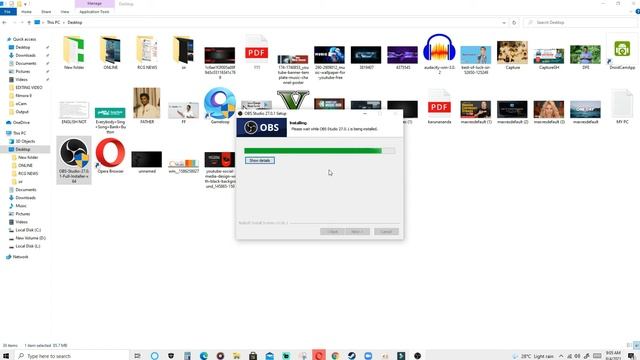Screen dimensions: 640x360
Task: Click Search Desktop input field
Action: click(x=580, y=22)
